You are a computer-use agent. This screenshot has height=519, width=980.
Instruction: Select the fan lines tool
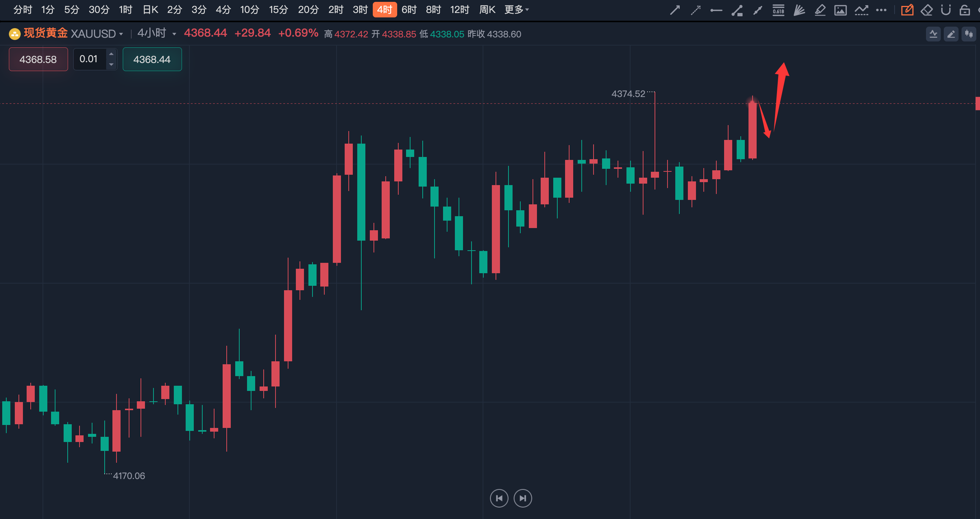click(799, 10)
